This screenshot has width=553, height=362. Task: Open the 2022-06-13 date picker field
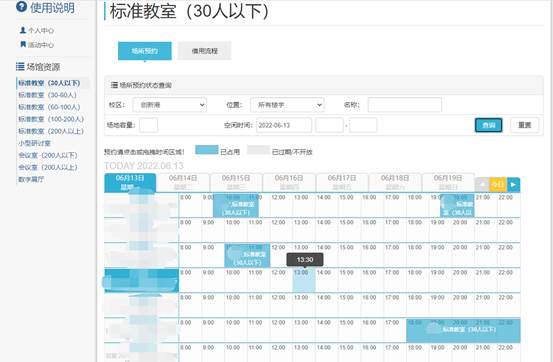click(284, 125)
